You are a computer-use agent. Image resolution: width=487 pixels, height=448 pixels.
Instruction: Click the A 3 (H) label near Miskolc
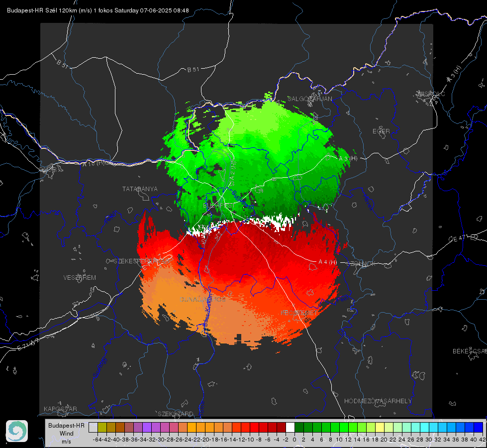454,74
